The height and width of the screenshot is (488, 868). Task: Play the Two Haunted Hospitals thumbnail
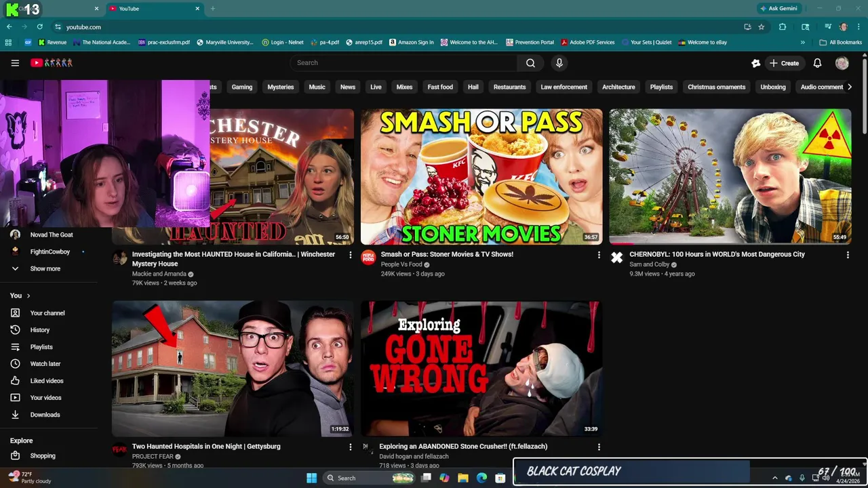tap(233, 369)
